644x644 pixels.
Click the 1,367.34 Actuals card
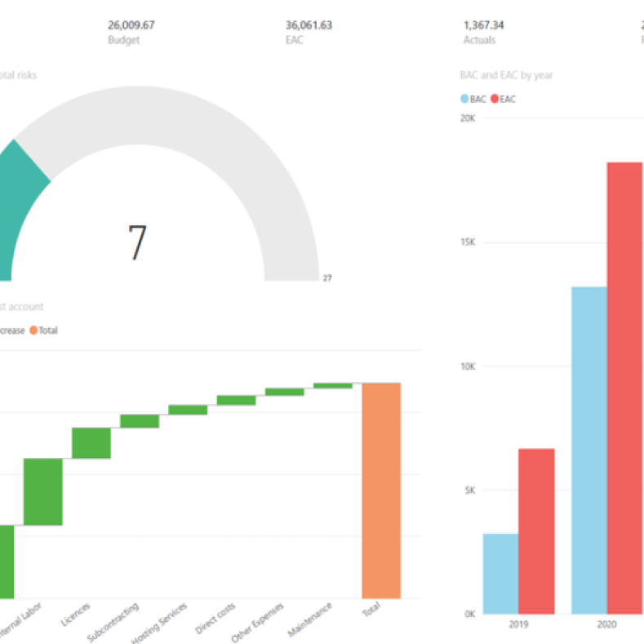pyautogui.click(x=483, y=32)
